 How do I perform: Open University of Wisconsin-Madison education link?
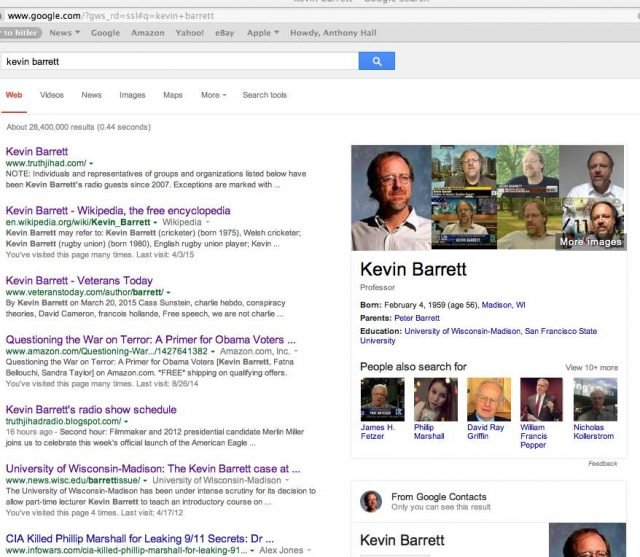point(462,331)
